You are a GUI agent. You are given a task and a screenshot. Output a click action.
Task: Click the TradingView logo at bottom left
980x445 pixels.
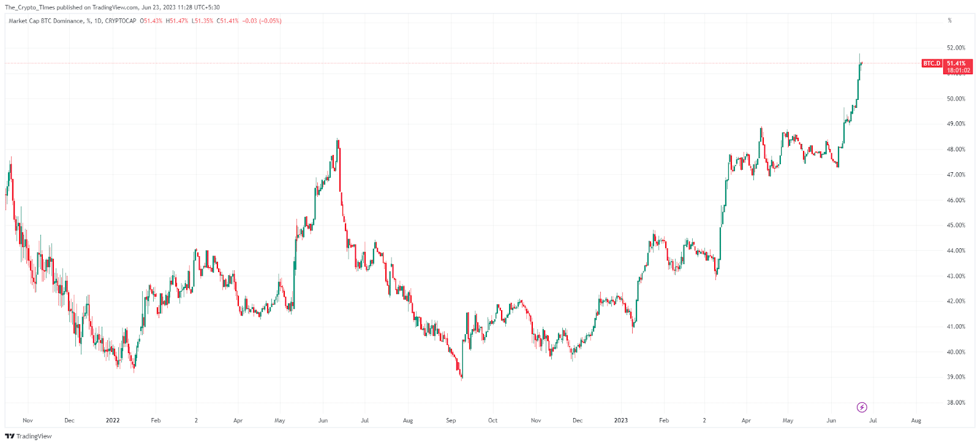tap(28, 436)
